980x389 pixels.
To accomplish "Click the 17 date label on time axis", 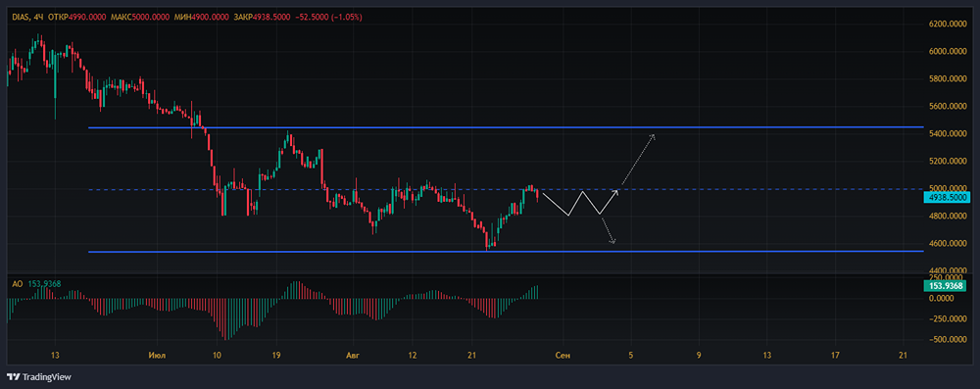I will [836, 356].
